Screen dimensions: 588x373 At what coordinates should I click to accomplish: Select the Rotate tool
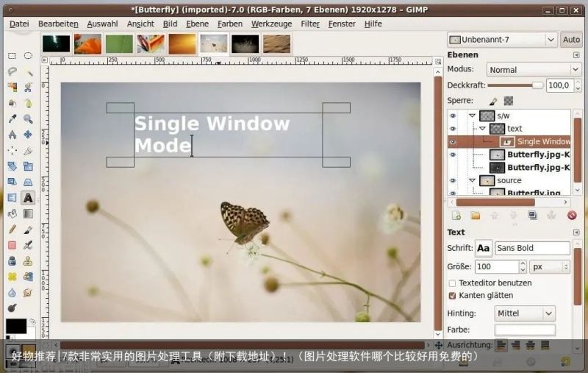click(x=12, y=166)
